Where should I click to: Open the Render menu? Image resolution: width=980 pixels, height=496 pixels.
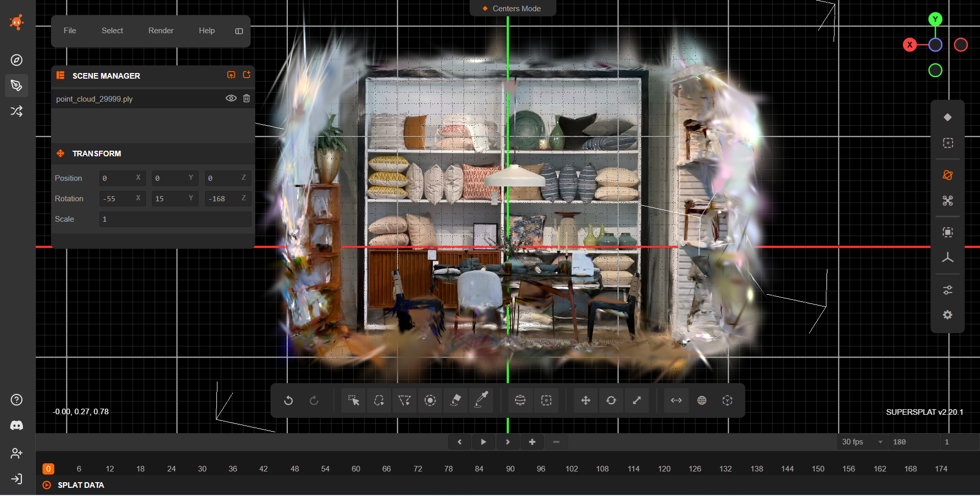pyautogui.click(x=161, y=31)
